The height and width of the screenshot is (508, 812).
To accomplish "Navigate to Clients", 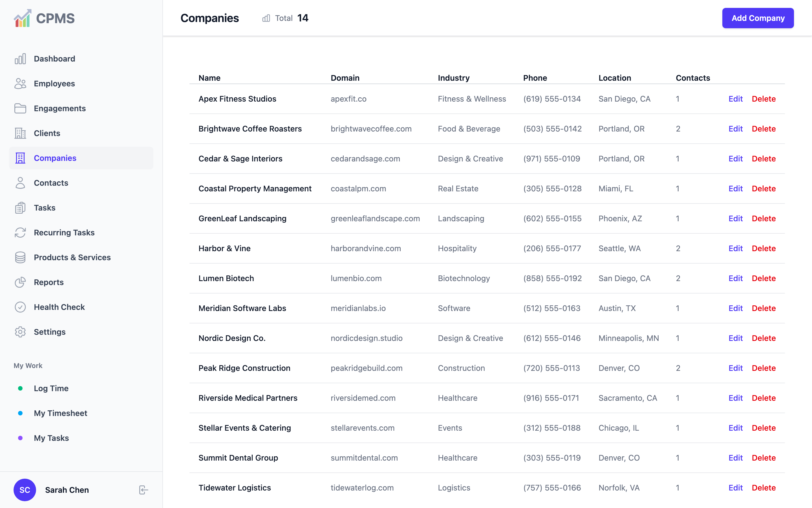I will coord(81,133).
